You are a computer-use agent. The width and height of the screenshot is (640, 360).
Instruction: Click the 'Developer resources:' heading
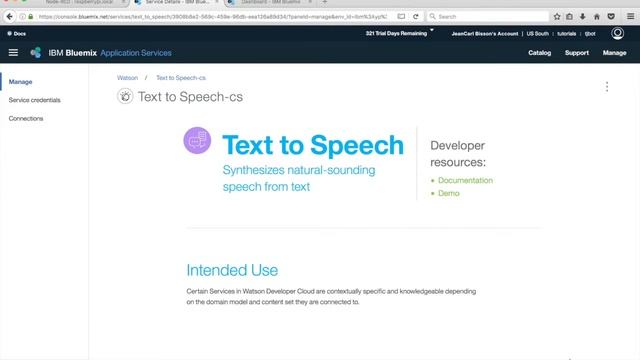point(458,154)
